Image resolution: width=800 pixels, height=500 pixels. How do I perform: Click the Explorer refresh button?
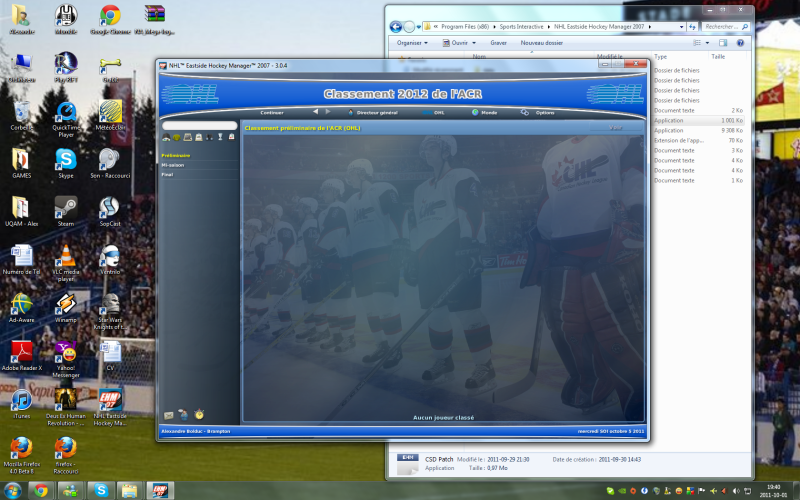click(x=692, y=27)
